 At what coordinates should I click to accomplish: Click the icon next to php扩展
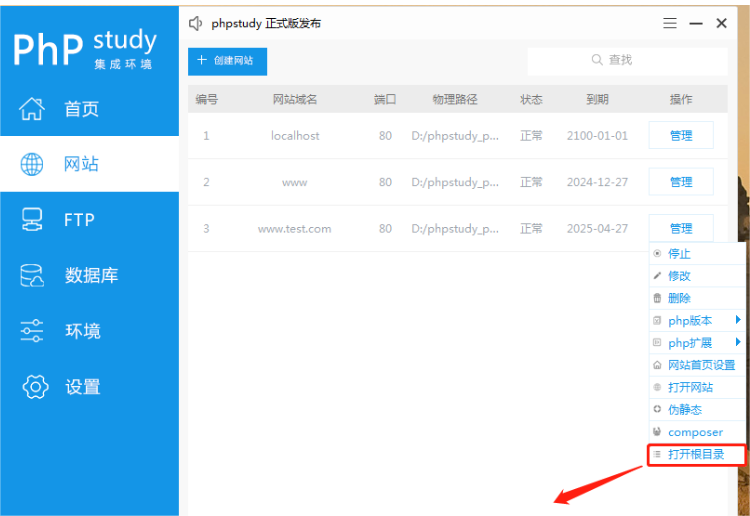(657, 342)
